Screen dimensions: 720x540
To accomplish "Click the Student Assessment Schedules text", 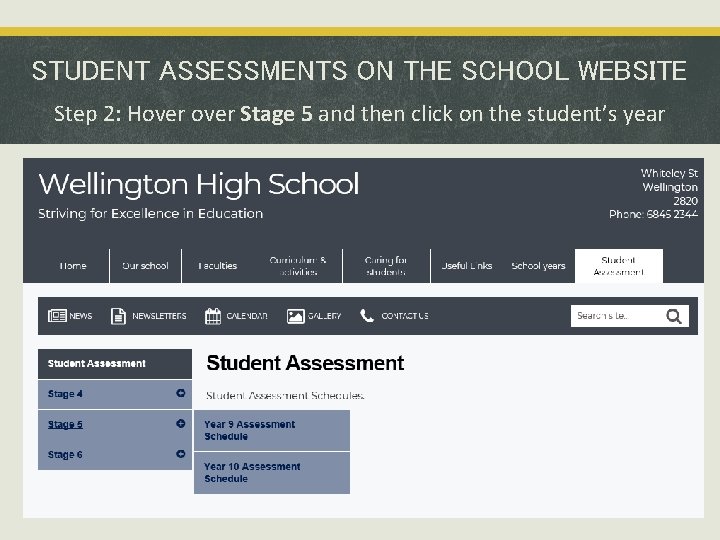I will coord(285,395).
